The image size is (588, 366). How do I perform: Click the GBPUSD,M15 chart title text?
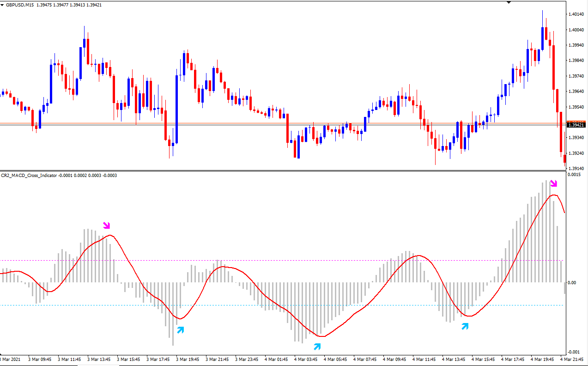(x=20, y=5)
